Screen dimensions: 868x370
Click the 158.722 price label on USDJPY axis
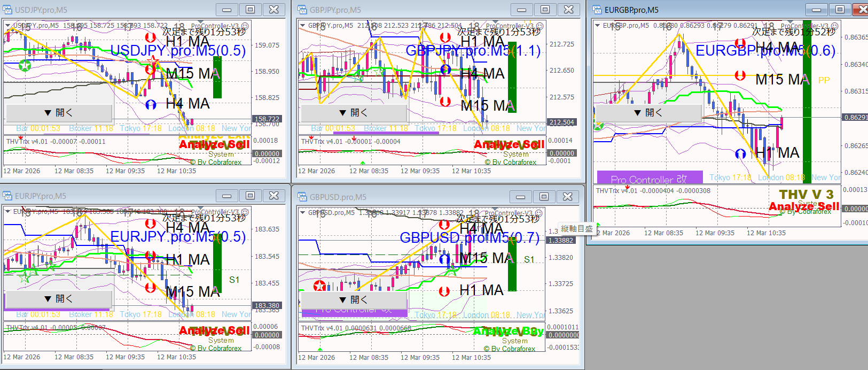point(267,119)
